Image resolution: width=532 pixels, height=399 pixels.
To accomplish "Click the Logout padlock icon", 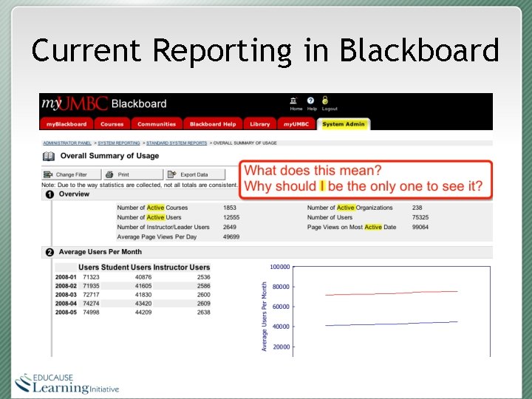I will tap(325, 100).
